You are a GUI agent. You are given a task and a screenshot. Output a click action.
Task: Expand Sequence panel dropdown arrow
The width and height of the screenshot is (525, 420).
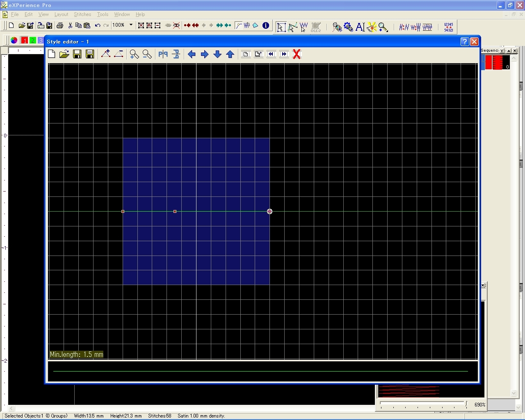pos(502,50)
